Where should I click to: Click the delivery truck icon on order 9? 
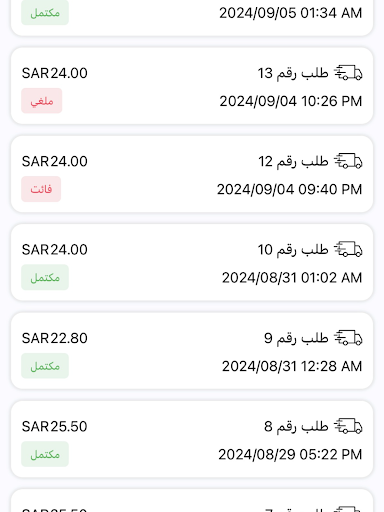(x=348, y=338)
